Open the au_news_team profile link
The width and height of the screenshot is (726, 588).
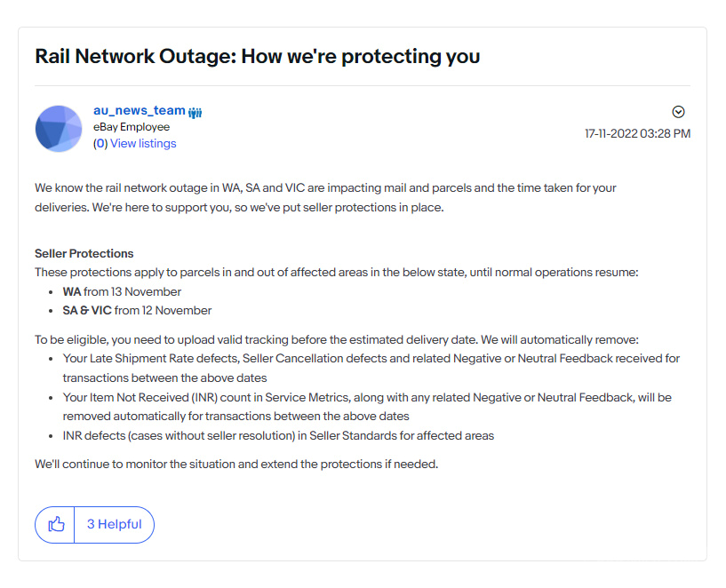(x=139, y=111)
